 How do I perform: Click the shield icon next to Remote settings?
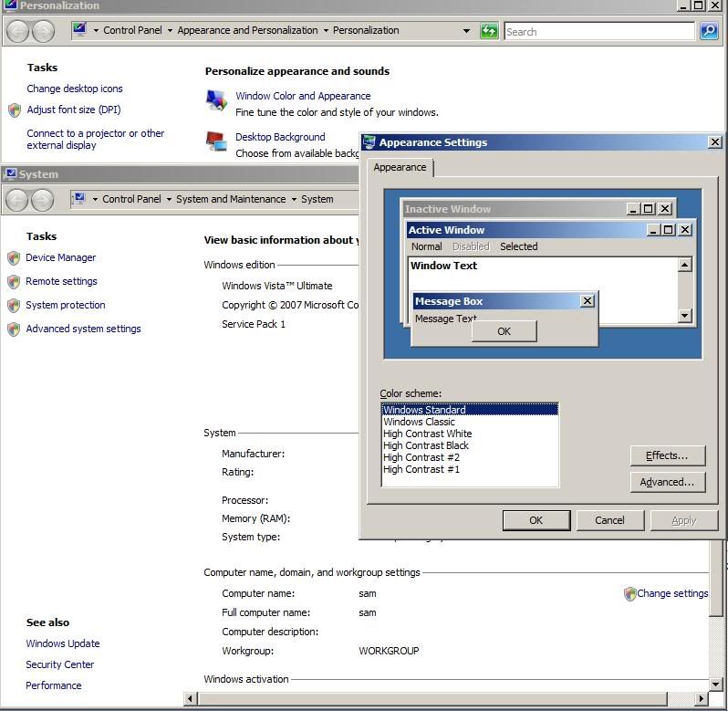point(14,282)
